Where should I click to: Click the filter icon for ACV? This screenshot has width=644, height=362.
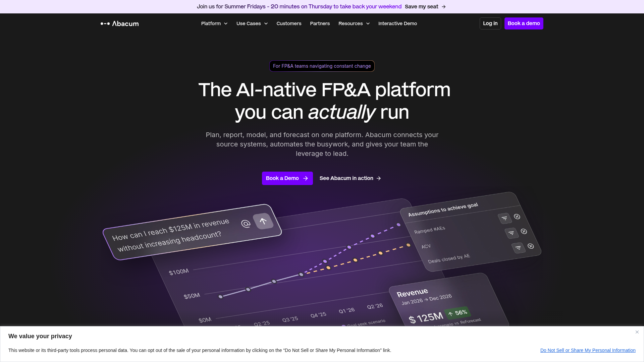tap(512, 233)
